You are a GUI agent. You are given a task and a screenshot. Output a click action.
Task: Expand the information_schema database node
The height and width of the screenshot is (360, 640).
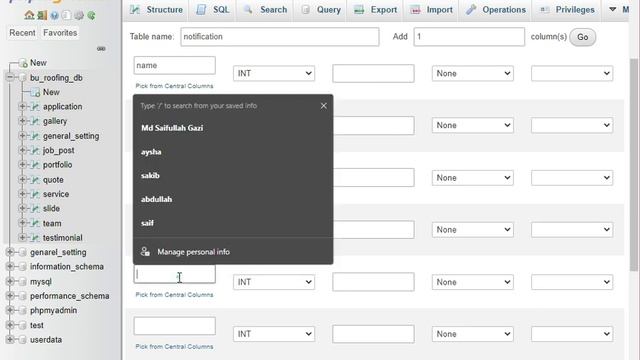10,267
